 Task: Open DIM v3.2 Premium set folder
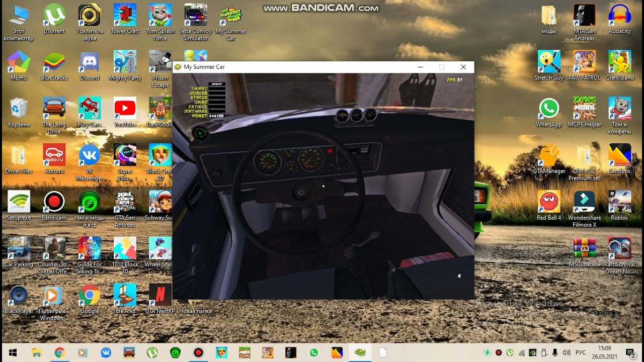coord(584,163)
